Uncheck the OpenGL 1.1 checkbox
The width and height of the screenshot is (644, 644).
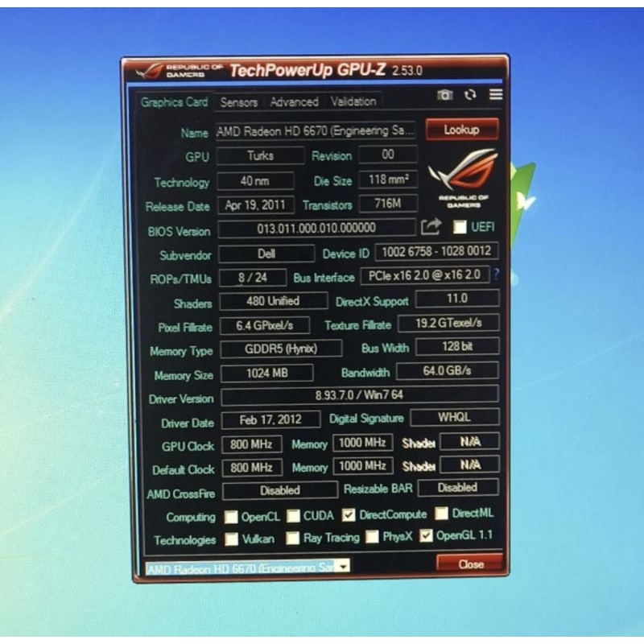tap(426, 535)
